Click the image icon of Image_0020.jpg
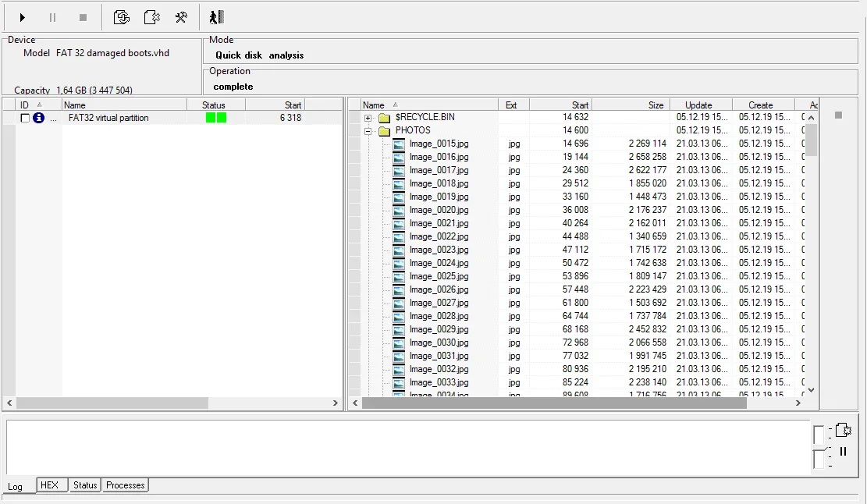 (x=399, y=210)
